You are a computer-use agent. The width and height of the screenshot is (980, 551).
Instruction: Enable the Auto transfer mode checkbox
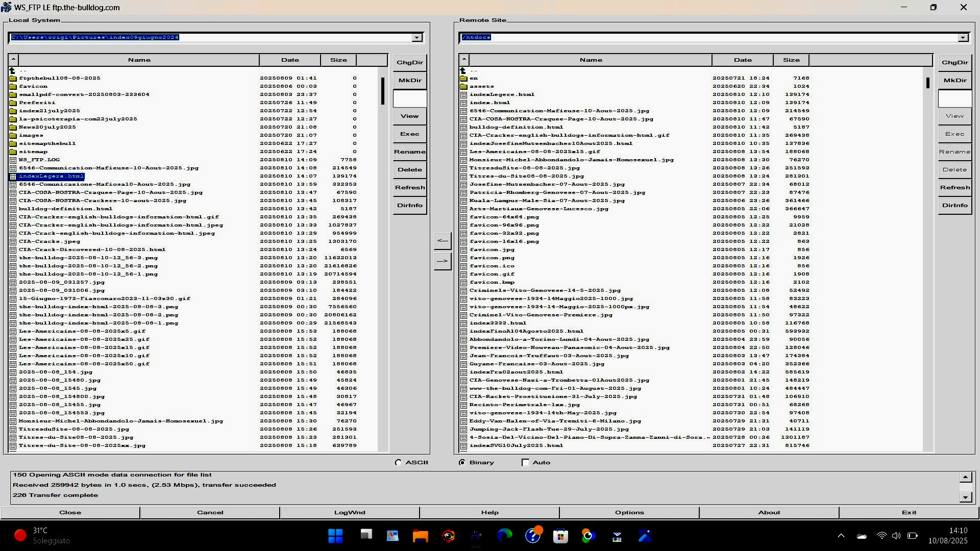tap(525, 462)
